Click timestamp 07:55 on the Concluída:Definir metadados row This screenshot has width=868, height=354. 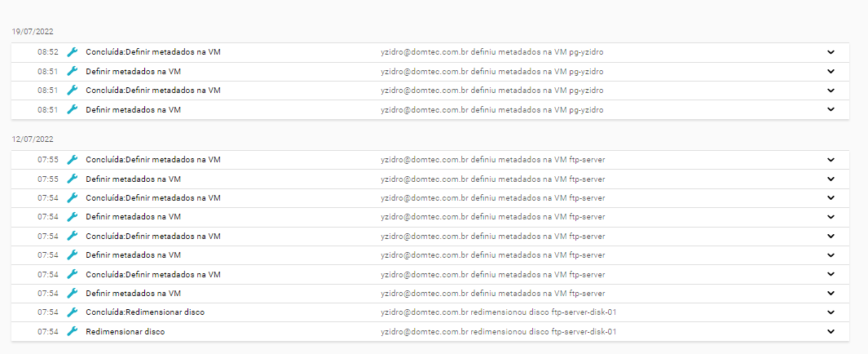point(47,160)
